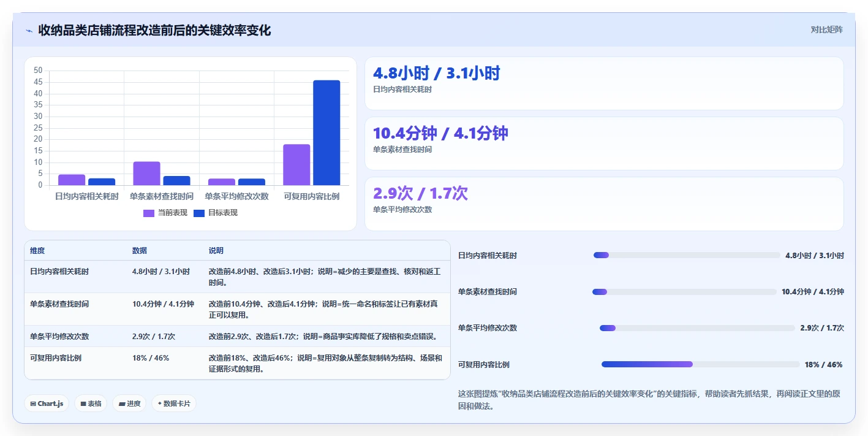
Task: Click the 对比矩阵 label in header
Action: coord(826,29)
